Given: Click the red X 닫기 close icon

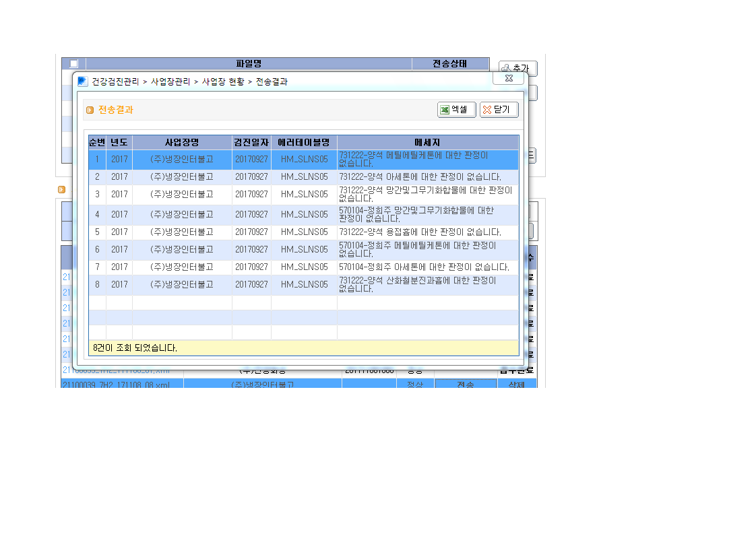Looking at the screenshot, I should [x=487, y=110].
